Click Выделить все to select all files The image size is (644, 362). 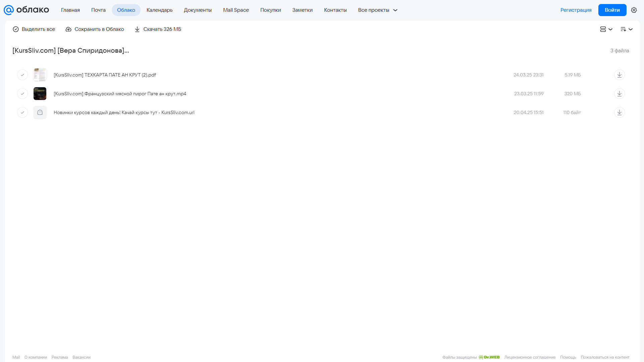(x=34, y=29)
